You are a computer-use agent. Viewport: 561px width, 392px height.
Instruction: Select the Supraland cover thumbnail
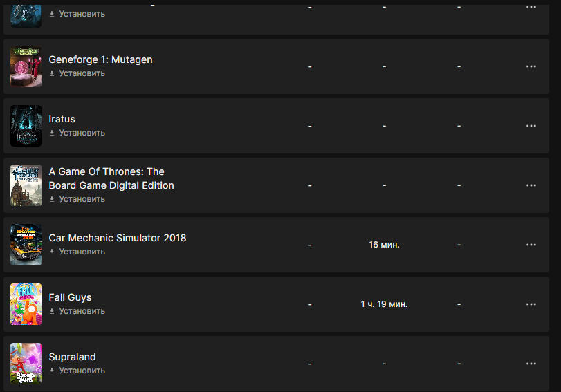pos(26,364)
